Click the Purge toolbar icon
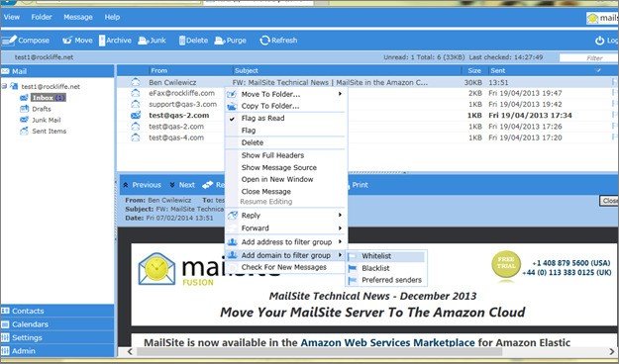The image size is (619, 364). [x=220, y=41]
